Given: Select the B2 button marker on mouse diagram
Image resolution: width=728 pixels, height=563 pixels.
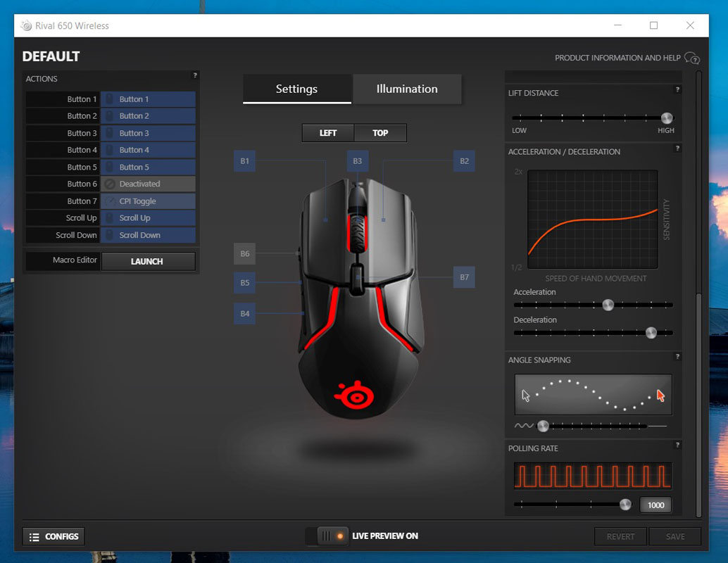Looking at the screenshot, I should pos(464,161).
